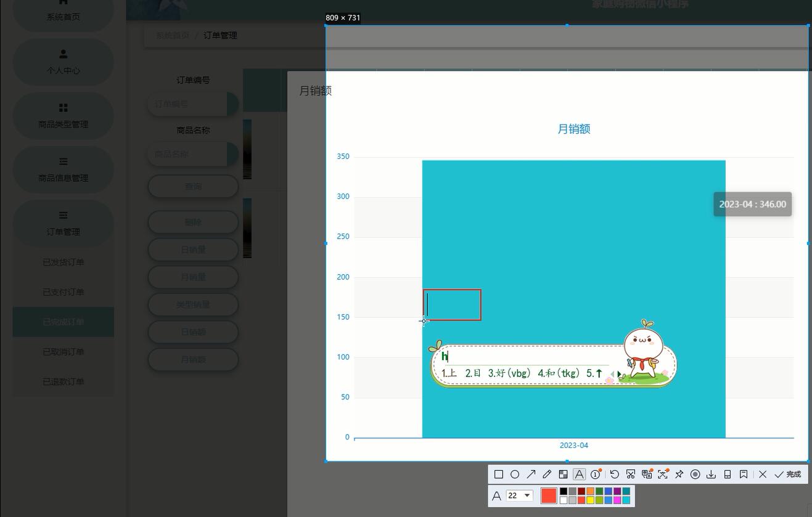Viewport: 812px width, 517px height.
Task: Go to next IME candidate page
Action: pos(619,374)
